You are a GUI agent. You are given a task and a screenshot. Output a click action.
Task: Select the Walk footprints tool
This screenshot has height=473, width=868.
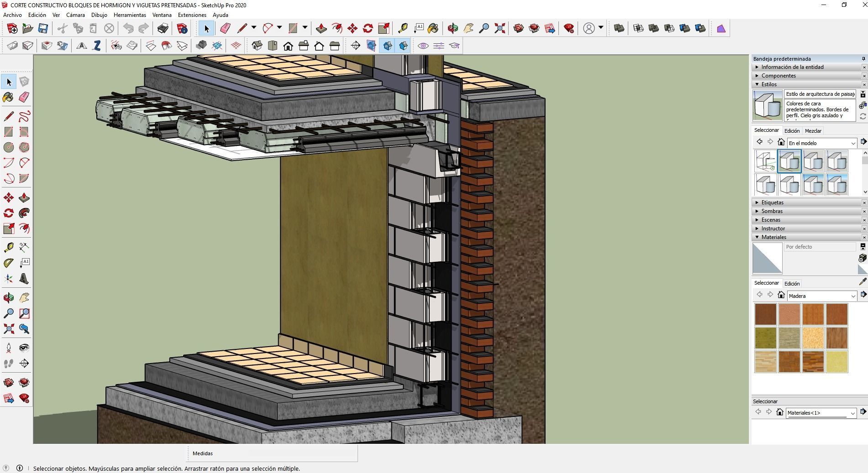pyautogui.click(x=9, y=364)
